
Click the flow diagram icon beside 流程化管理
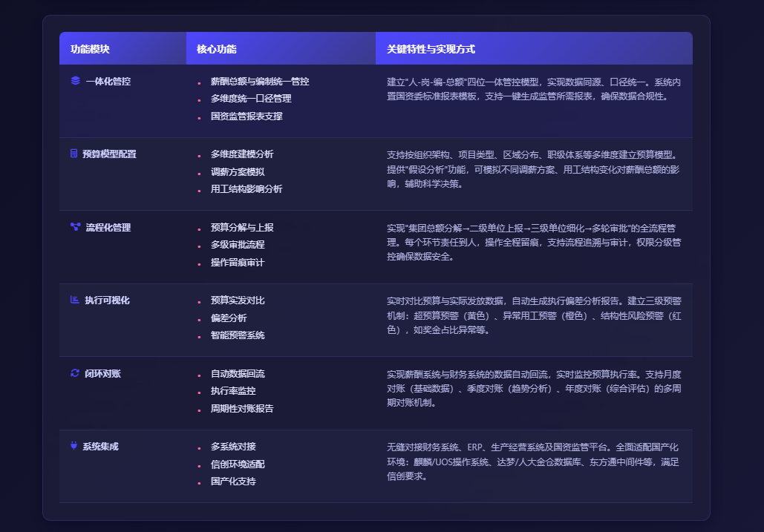[75, 227]
